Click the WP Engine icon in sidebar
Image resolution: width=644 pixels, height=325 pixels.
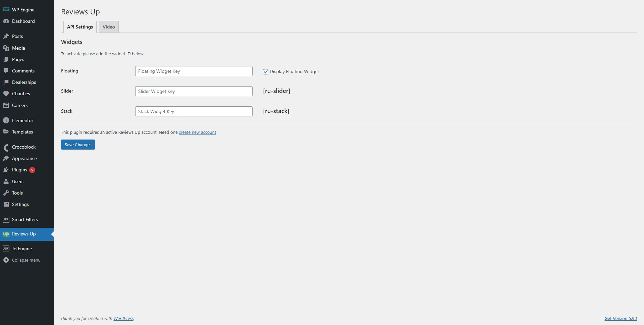(x=6, y=10)
